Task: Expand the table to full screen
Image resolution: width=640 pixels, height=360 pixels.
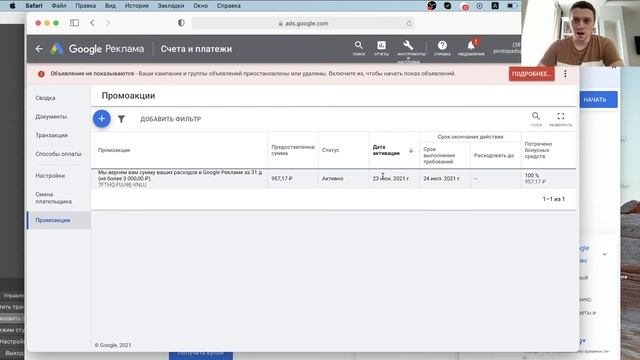Action: point(560,116)
